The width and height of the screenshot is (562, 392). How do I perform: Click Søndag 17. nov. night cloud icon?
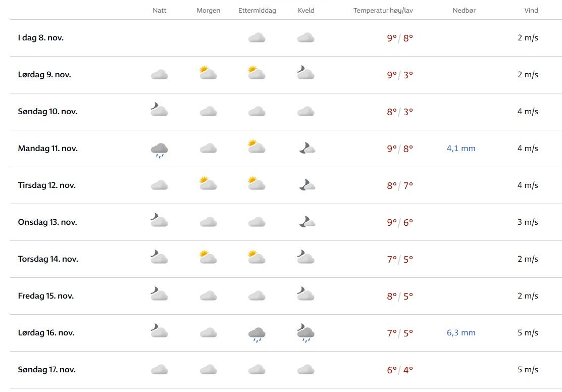159,370
